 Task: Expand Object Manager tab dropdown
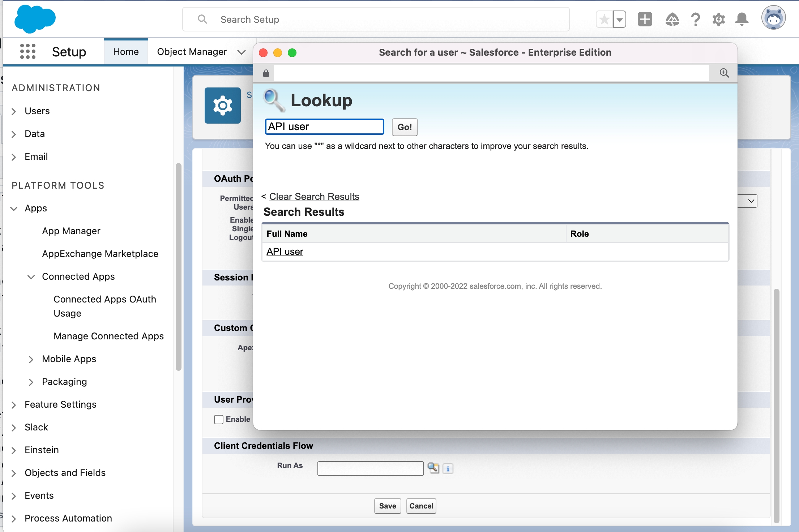242,52
